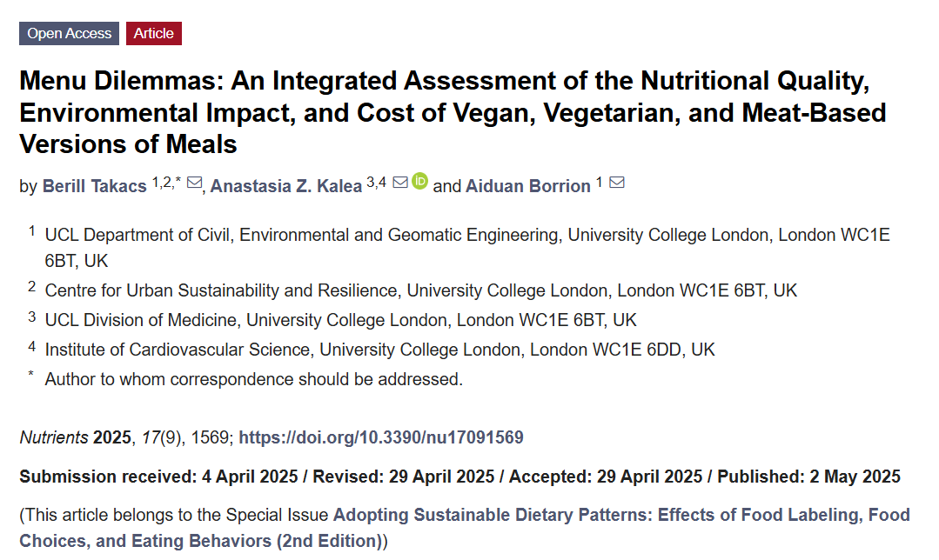Viewport: 939px width, 560px height.
Task: Open Anastasia Z. Kalea's green ORCID icon
Action: click(420, 181)
